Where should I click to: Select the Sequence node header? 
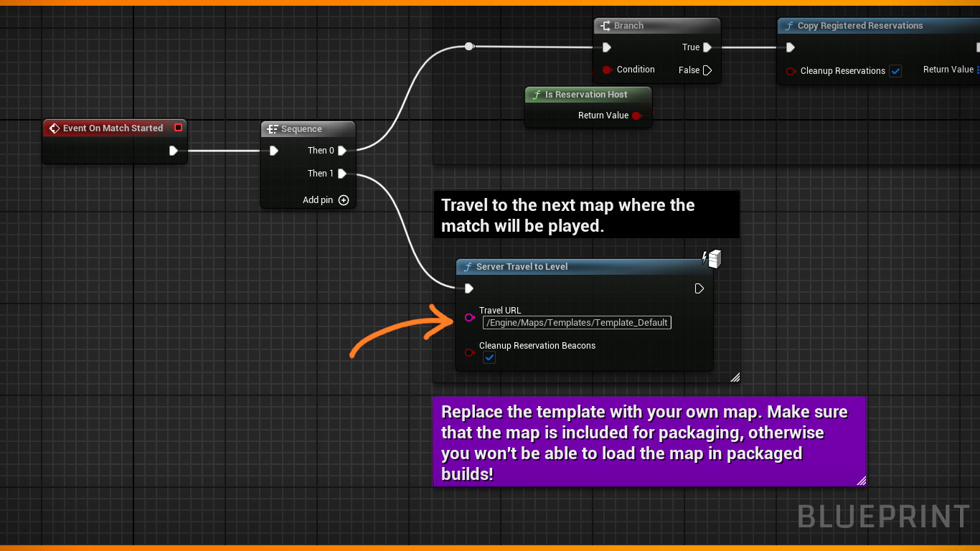pos(308,129)
